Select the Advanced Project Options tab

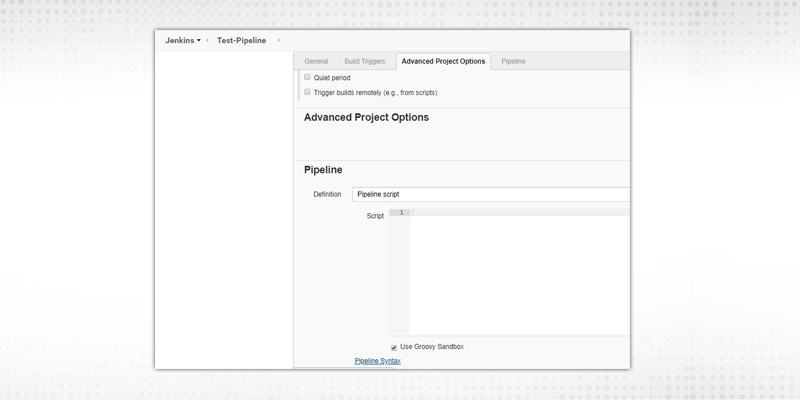point(443,61)
